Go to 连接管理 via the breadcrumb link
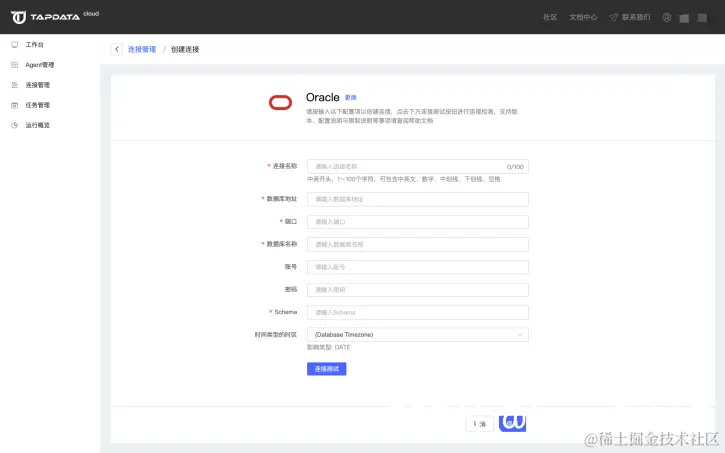The height and width of the screenshot is (453, 725). tap(142, 49)
